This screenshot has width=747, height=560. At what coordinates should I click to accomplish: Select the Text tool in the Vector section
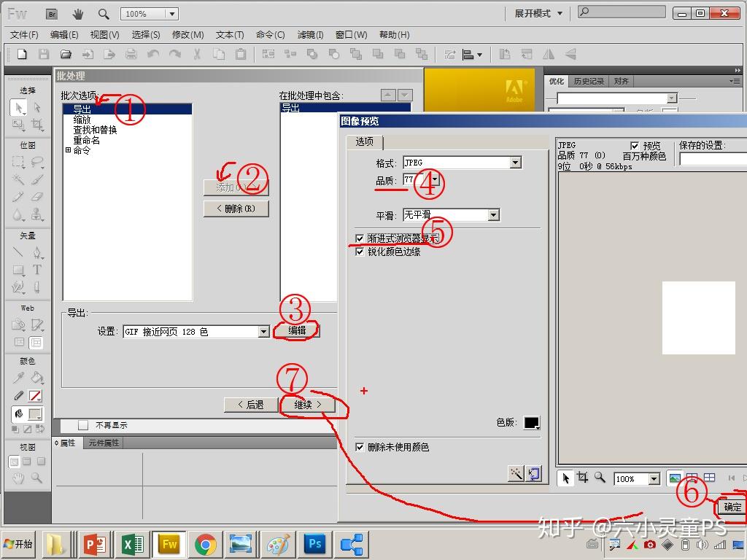click(x=36, y=268)
